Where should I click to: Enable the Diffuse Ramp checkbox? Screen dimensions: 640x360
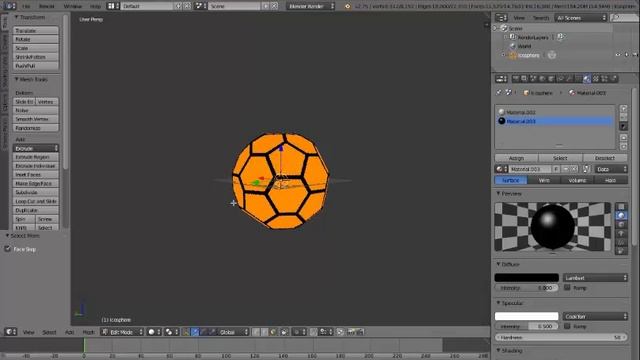point(567,287)
